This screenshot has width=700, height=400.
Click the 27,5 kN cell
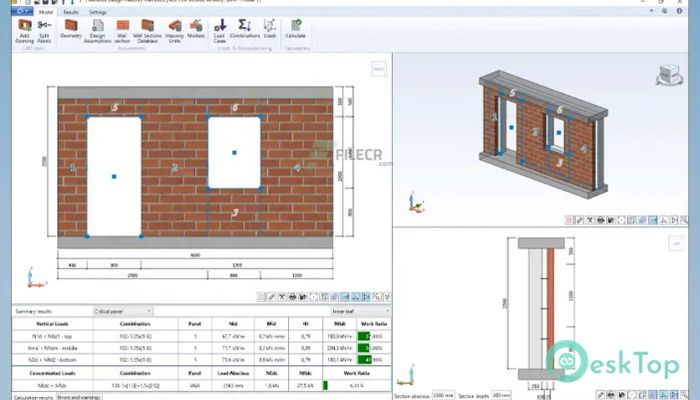(x=306, y=385)
